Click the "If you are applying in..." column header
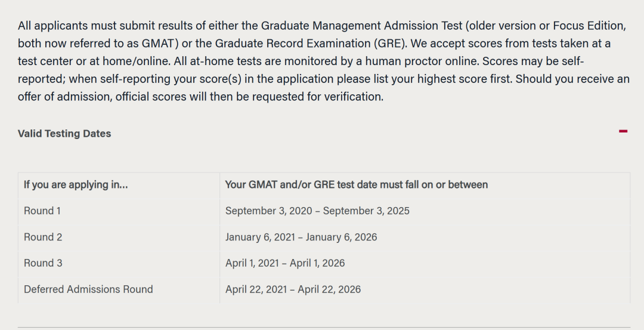This screenshot has height=330, width=644. (x=76, y=185)
